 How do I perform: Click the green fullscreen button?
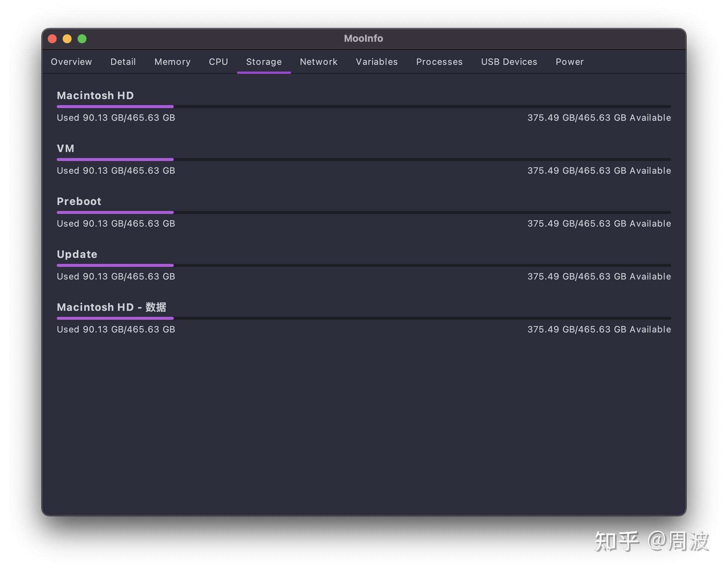(x=82, y=39)
